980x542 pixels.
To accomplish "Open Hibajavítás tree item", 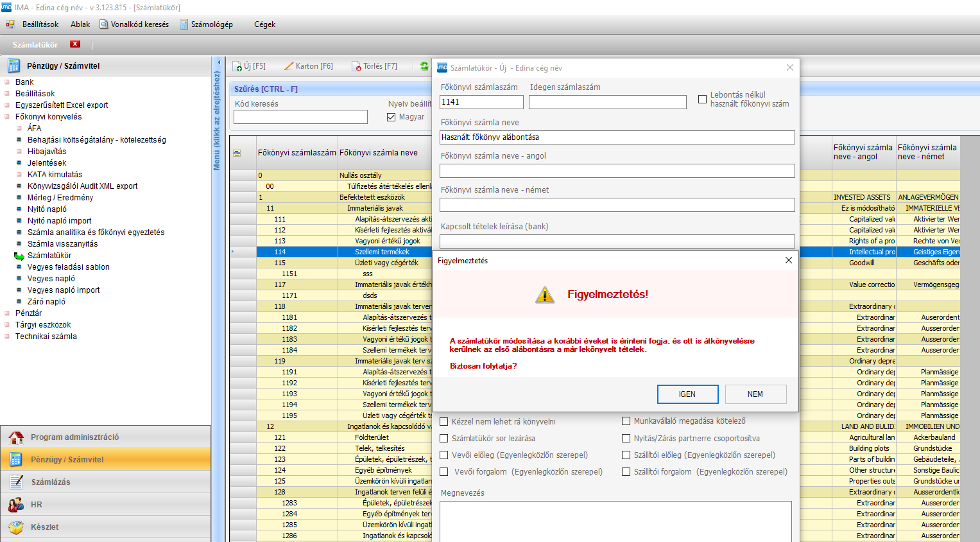I will [x=47, y=152].
